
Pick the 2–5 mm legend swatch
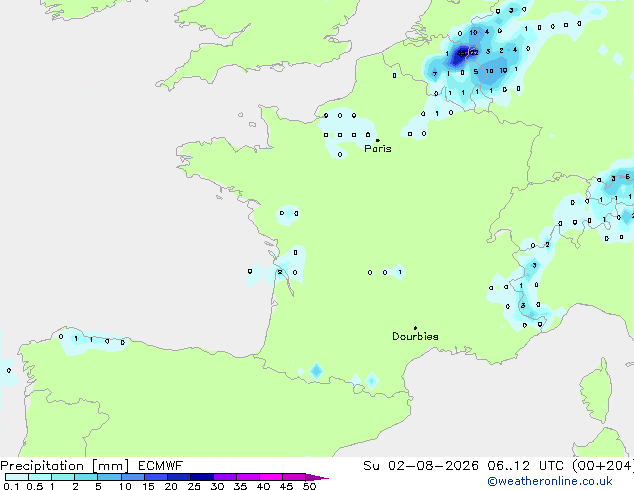86,477
